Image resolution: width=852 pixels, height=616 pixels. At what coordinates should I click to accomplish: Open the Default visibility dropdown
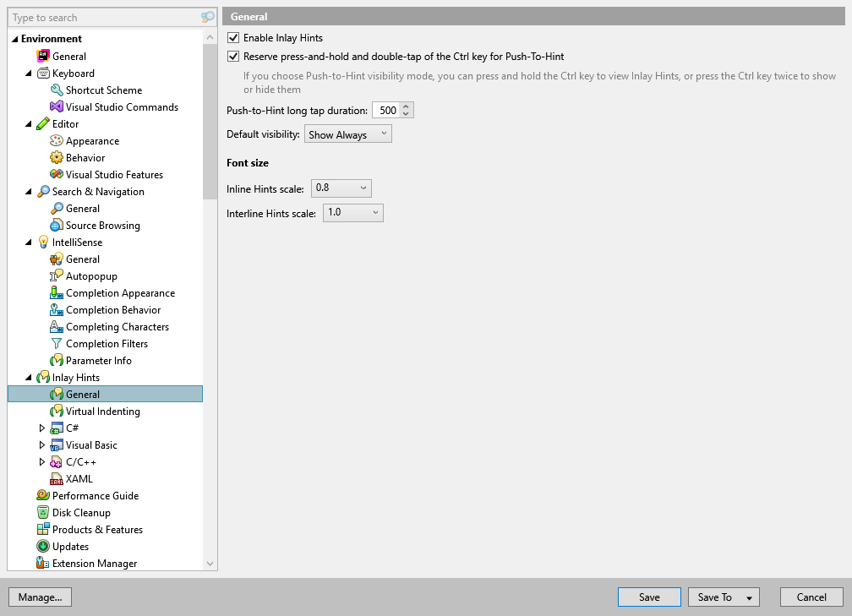pyautogui.click(x=347, y=134)
